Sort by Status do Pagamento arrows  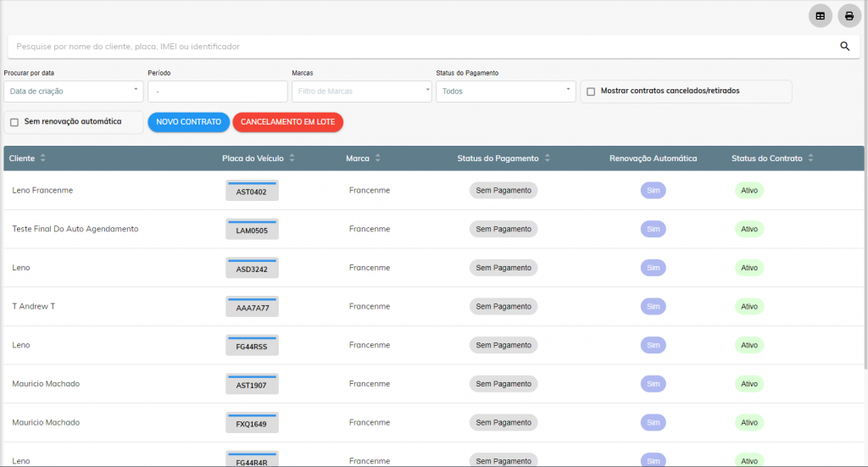point(547,158)
